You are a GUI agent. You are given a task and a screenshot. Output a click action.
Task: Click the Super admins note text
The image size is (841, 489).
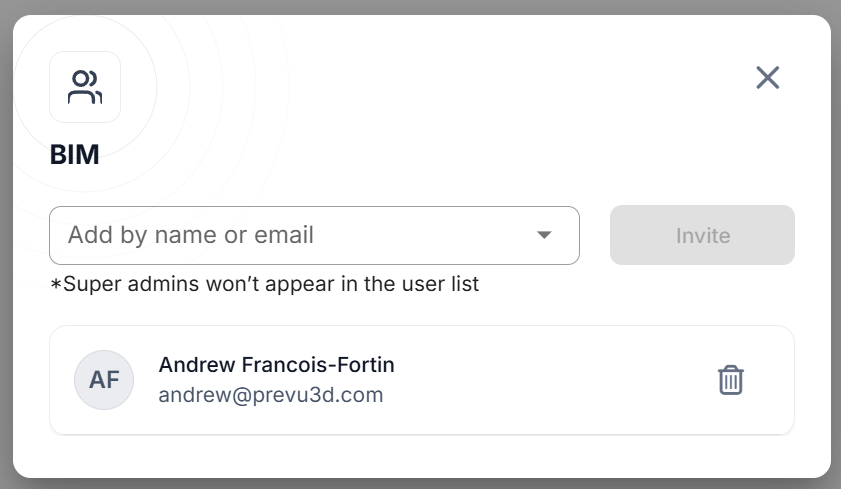(x=265, y=285)
